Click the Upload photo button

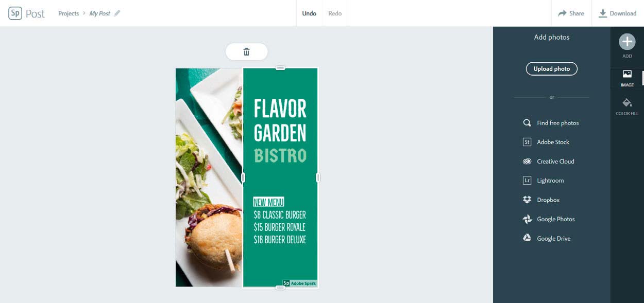click(551, 69)
